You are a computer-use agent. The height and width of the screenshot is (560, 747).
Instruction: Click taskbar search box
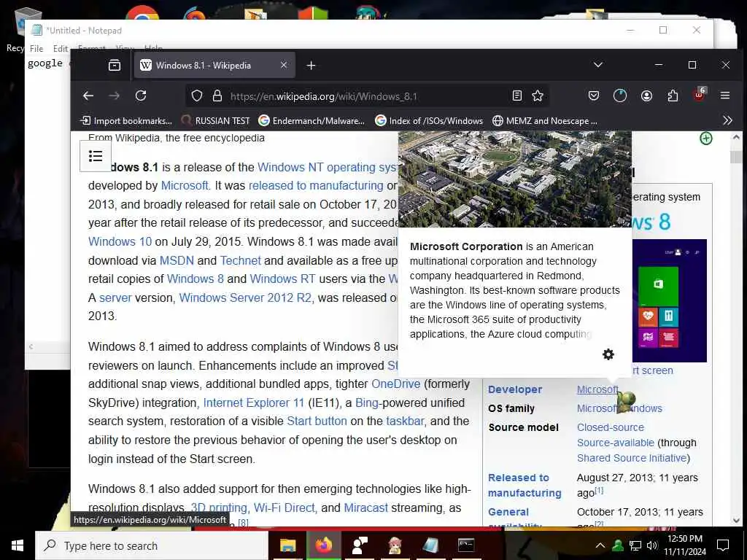point(152,545)
